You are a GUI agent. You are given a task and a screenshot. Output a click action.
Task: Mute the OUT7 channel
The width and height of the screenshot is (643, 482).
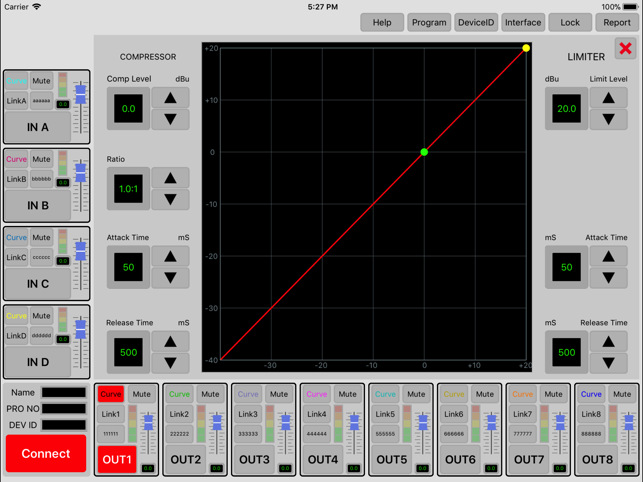coord(553,394)
